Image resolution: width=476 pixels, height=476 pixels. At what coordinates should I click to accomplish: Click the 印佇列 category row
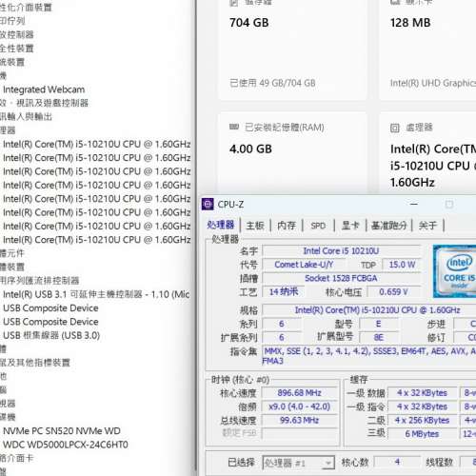[12, 21]
